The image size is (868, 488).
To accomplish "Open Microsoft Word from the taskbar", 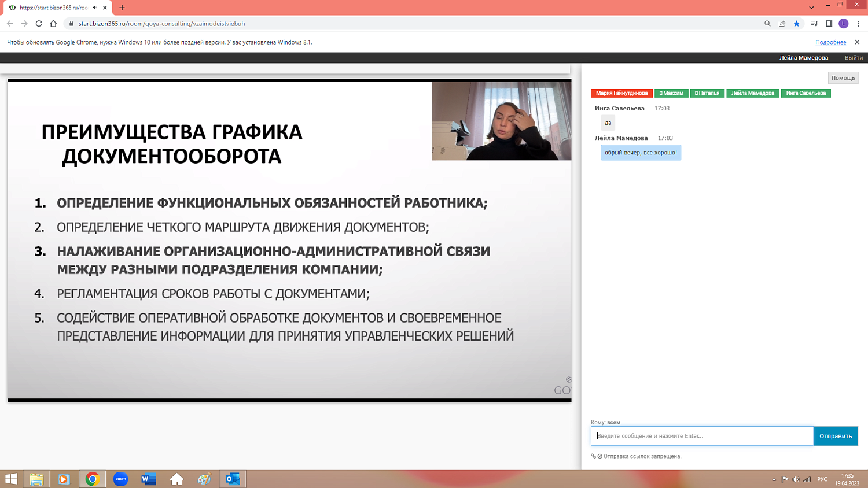I will pyautogui.click(x=148, y=479).
